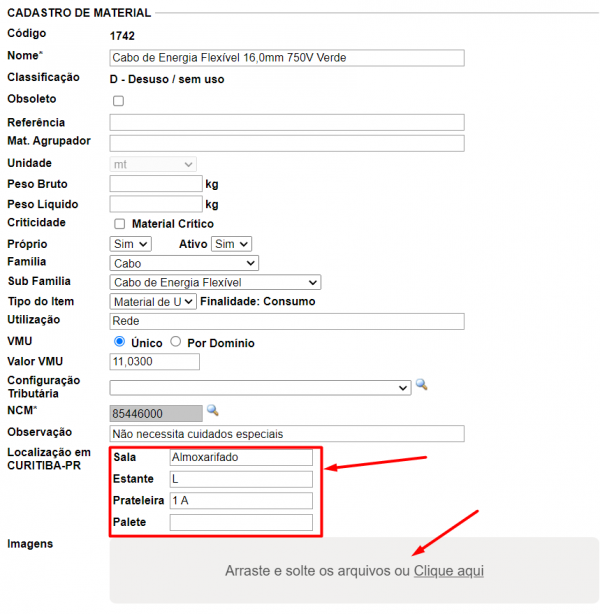Click the Sala field containing Almoxarifado

click(x=241, y=458)
